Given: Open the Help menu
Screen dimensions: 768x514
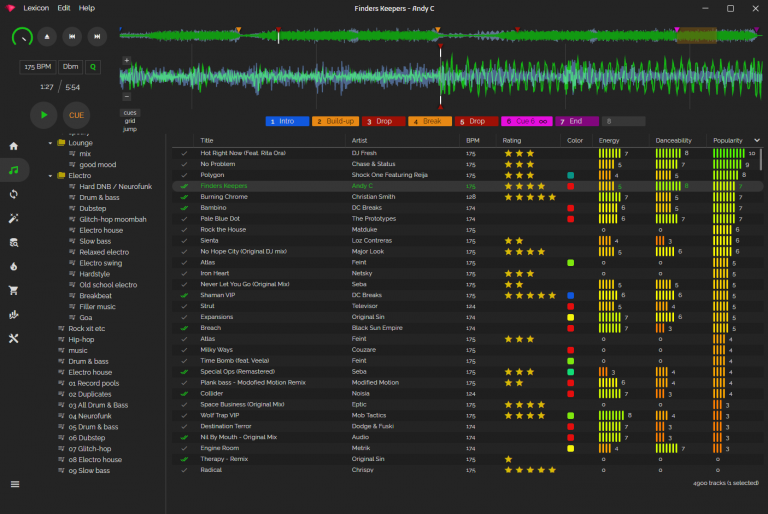Looking at the screenshot, I should click(87, 8).
